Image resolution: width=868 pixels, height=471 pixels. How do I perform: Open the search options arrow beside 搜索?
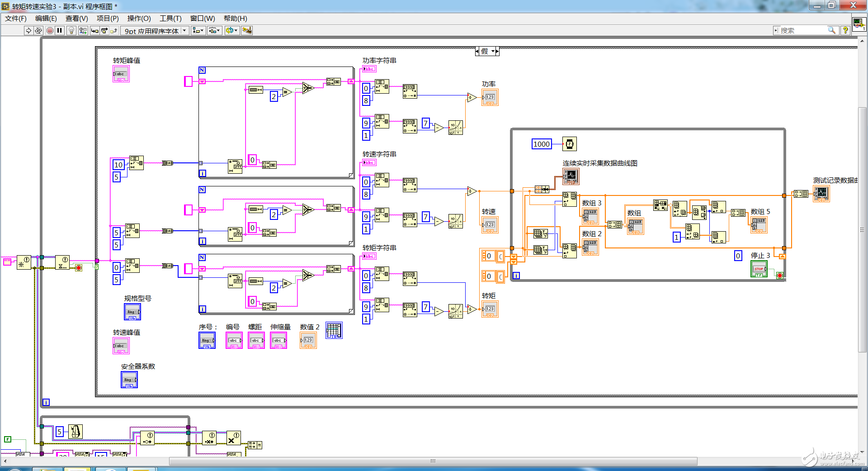tap(776, 30)
